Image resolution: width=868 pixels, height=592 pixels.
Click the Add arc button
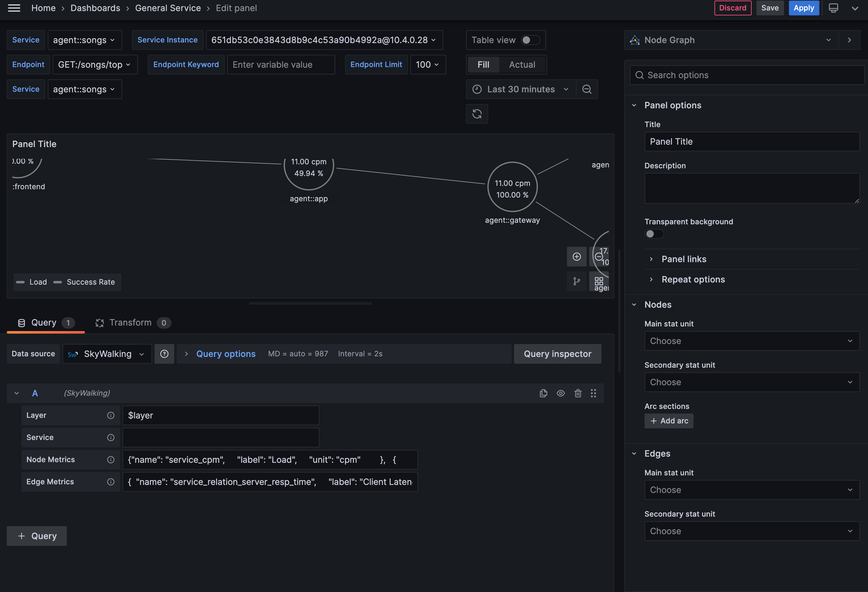[669, 421]
